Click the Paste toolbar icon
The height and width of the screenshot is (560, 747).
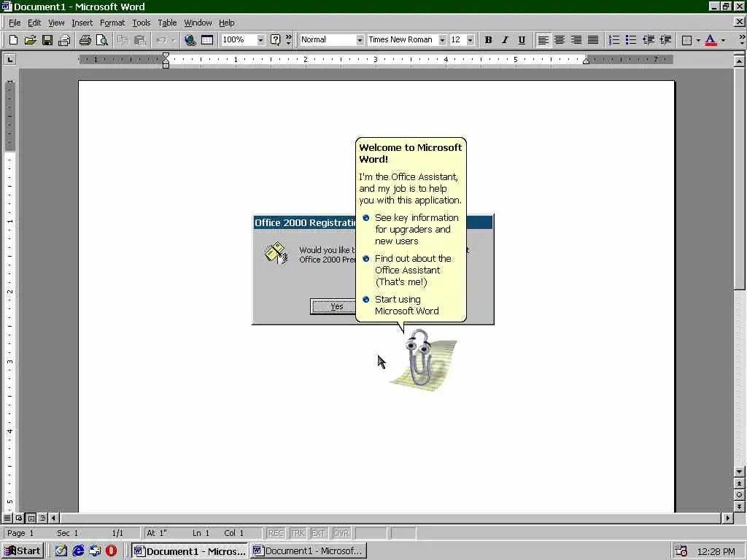click(x=139, y=40)
